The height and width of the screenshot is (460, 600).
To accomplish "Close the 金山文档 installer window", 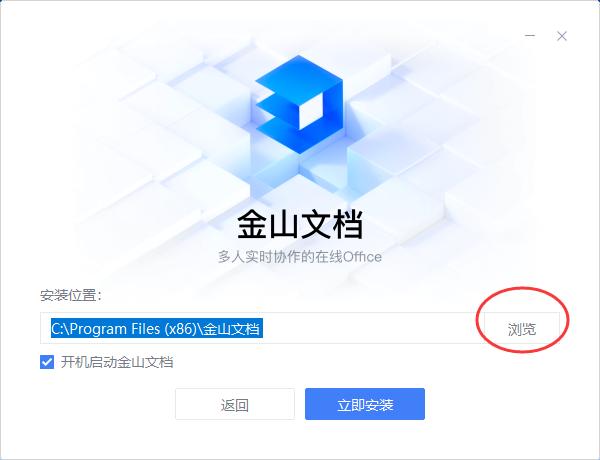I will click(562, 36).
